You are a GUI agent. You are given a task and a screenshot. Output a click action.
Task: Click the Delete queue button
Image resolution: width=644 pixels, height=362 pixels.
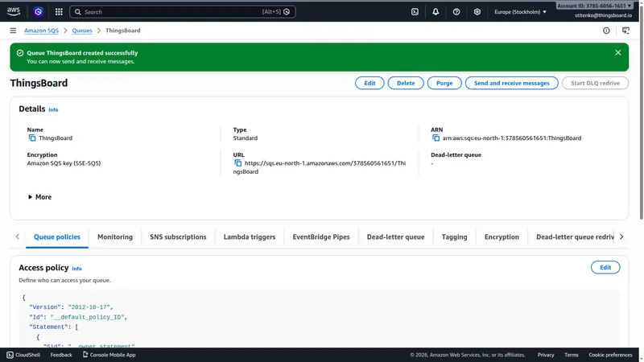pos(406,83)
